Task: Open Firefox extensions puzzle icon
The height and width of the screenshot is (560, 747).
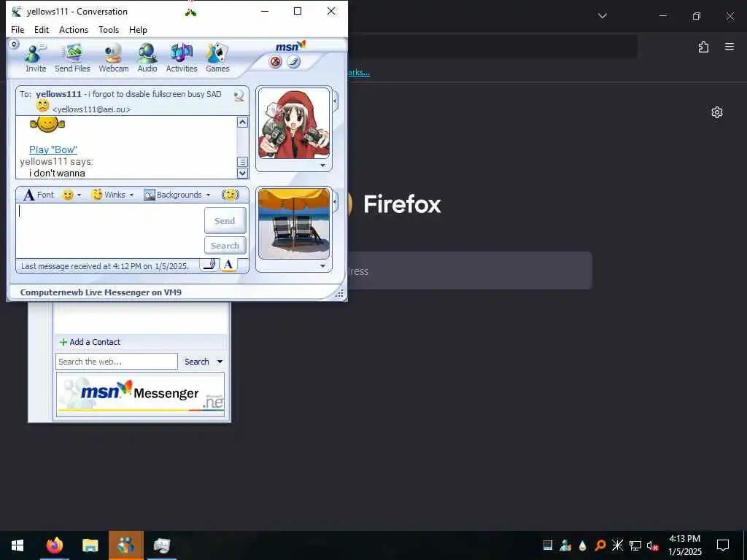Action: [x=703, y=47]
